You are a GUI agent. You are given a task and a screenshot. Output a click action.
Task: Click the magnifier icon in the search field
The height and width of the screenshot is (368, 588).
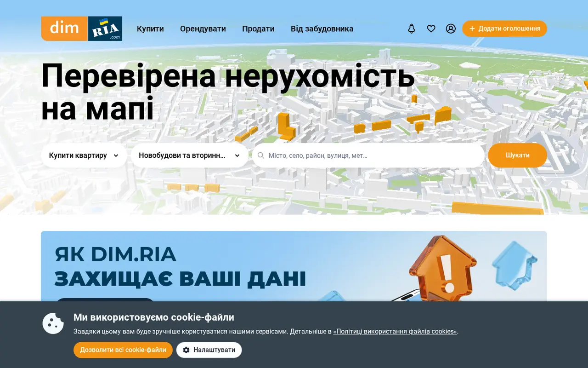[x=261, y=155]
